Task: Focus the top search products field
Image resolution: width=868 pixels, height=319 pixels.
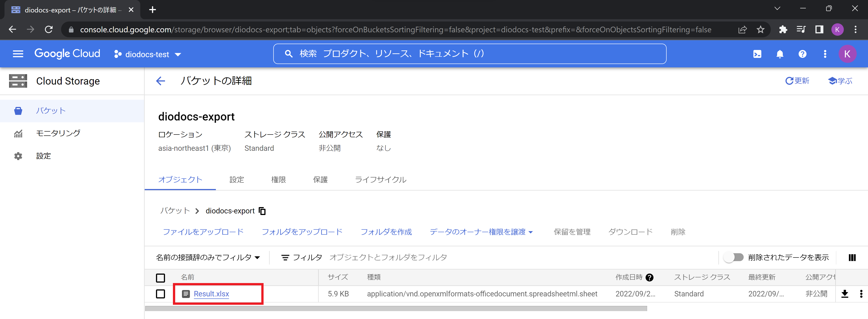Action: [x=470, y=54]
